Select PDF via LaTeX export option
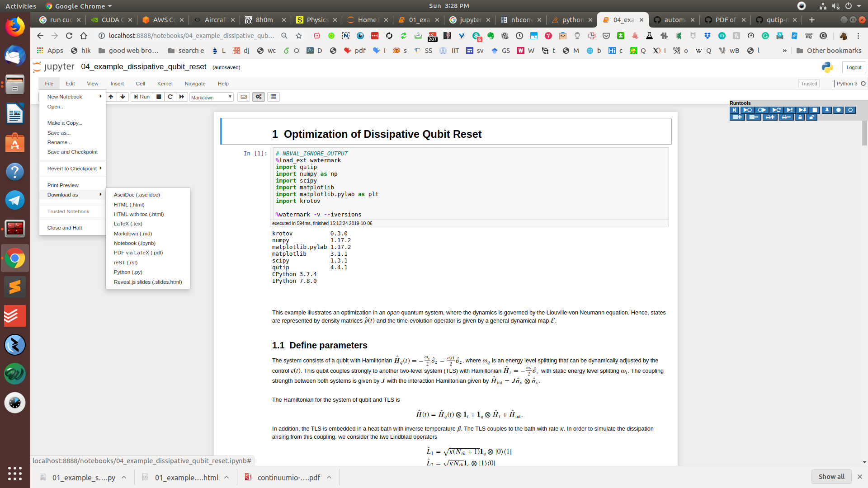The width and height of the screenshot is (868, 488). pyautogui.click(x=138, y=252)
